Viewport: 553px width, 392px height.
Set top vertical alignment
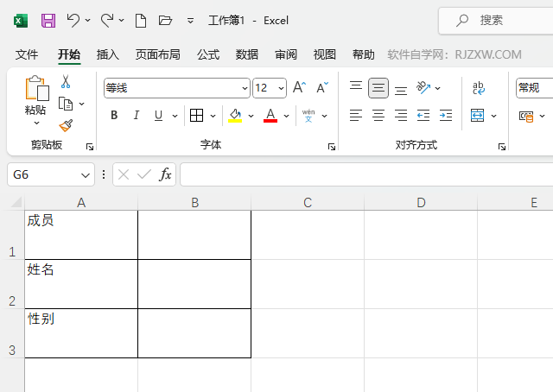coord(356,85)
